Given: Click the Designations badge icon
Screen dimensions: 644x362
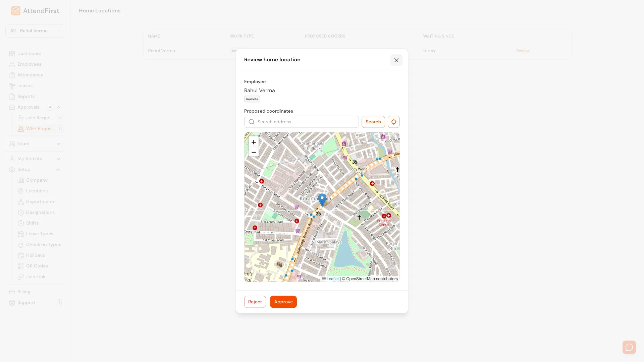Looking at the screenshot, I should coord(21,213).
